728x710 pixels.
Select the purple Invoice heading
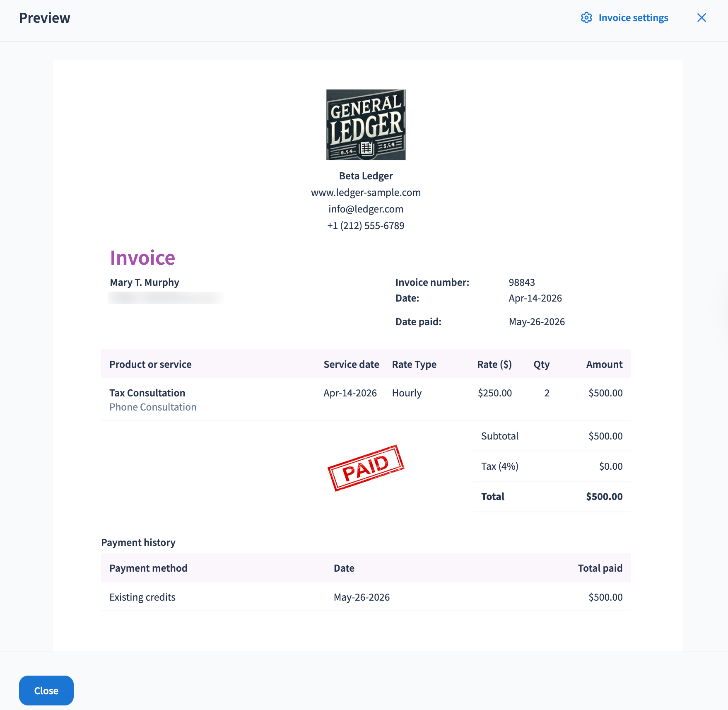click(x=142, y=258)
